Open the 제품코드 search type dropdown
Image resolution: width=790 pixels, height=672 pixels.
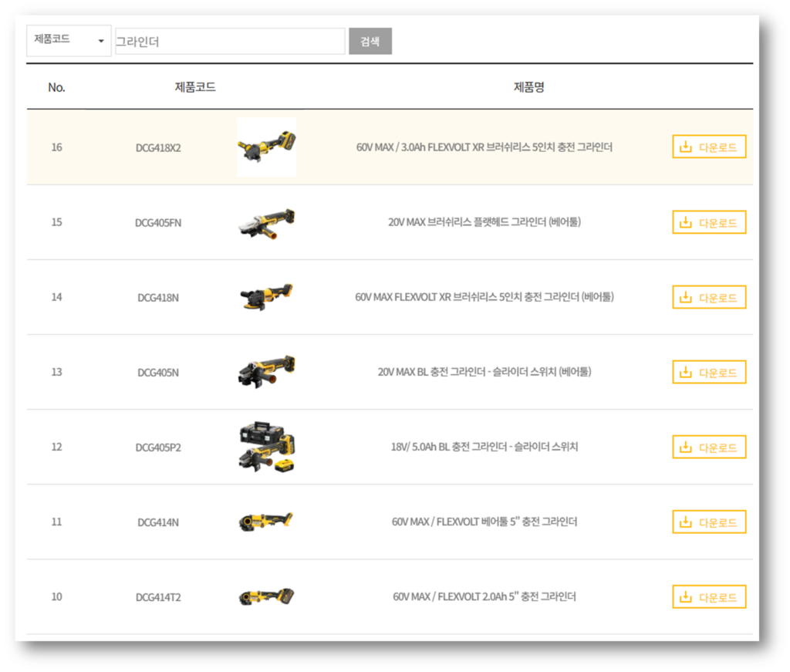[69, 40]
